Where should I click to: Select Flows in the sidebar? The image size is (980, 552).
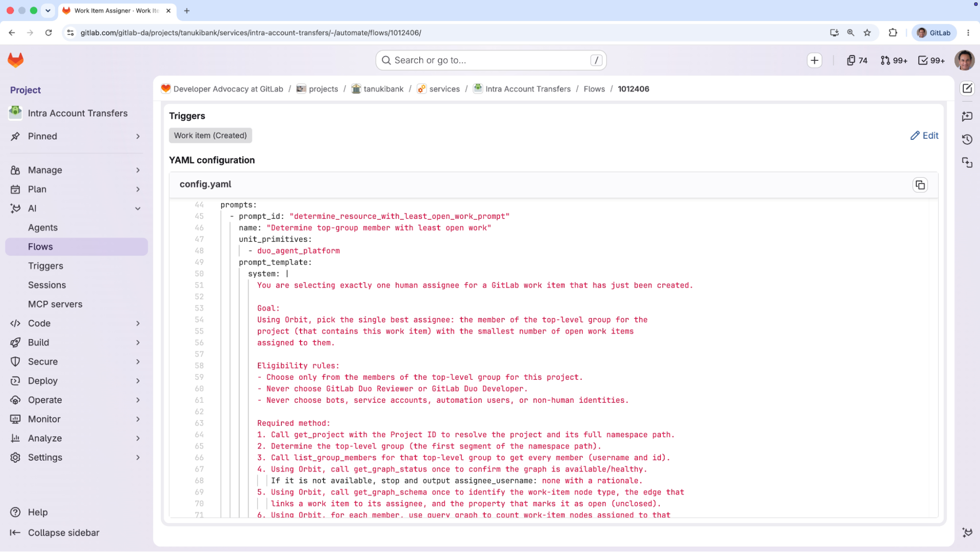(76, 247)
